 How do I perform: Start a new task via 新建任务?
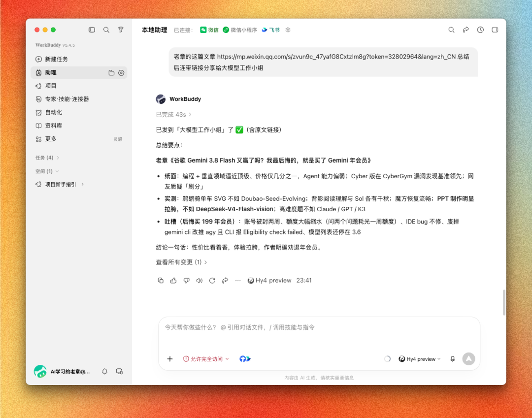[79, 59]
